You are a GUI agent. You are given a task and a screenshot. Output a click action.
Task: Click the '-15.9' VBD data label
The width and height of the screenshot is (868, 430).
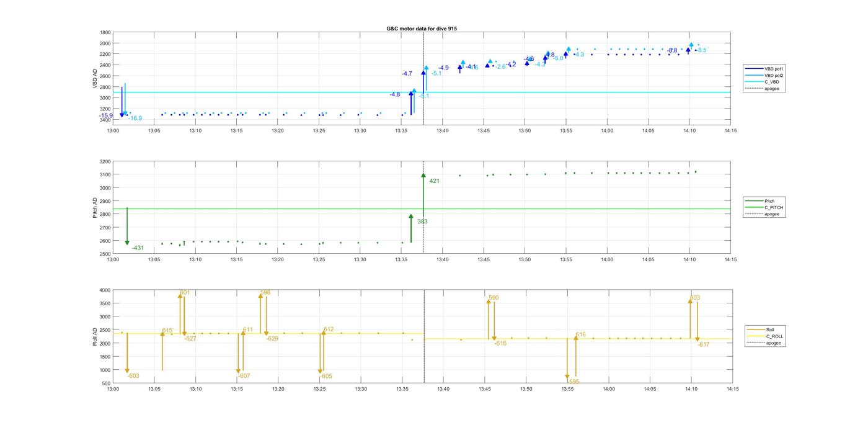106,115
